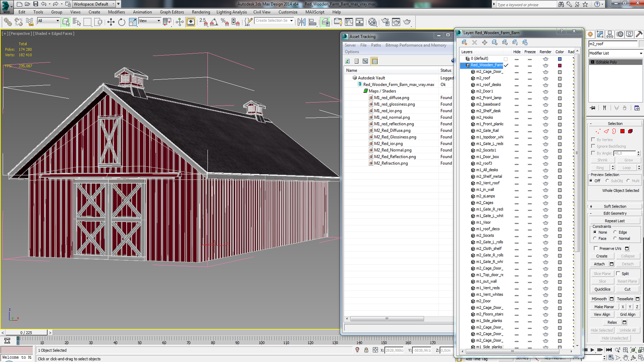Click Refresh icon in Asset Tracking
The width and height of the screenshot is (644, 362).
(x=347, y=61)
